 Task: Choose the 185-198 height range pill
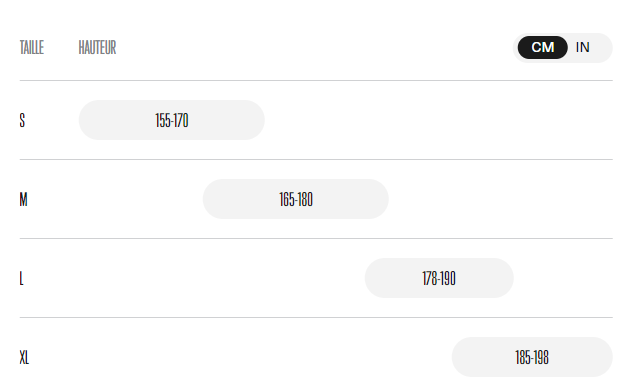[x=532, y=357]
